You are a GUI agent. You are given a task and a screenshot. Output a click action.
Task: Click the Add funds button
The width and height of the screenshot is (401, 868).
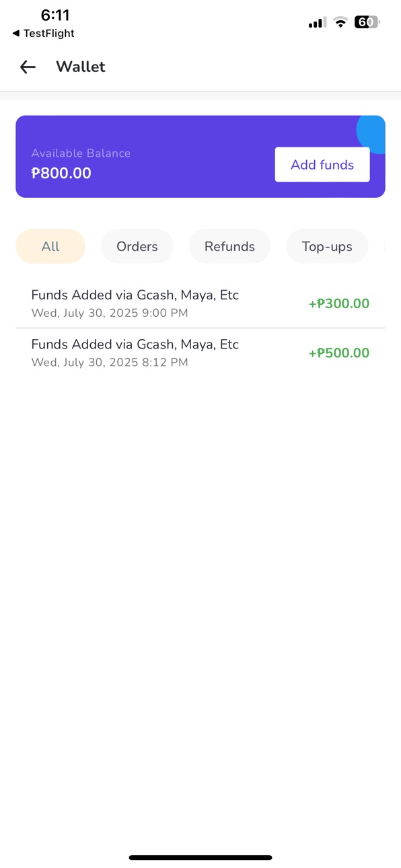click(x=322, y=165)
